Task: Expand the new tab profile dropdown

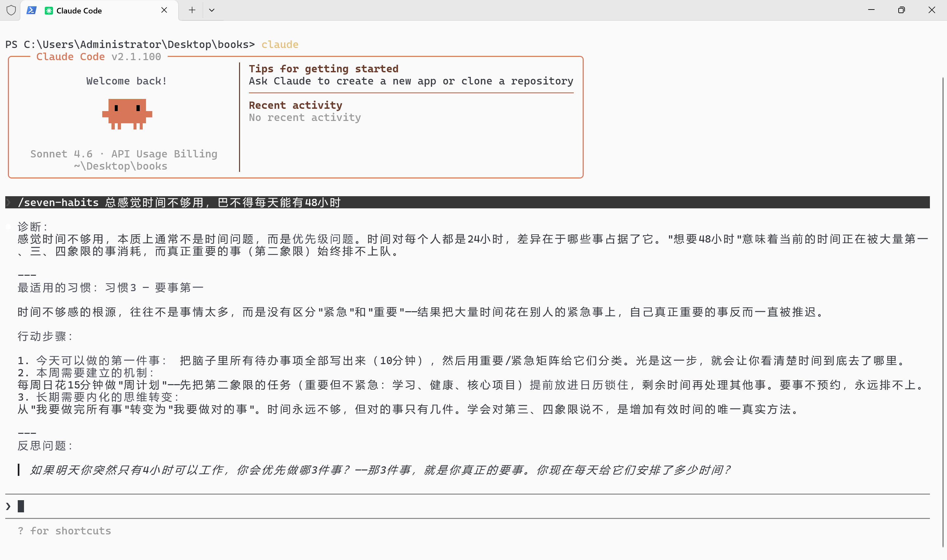Action: tap(212, 10)
